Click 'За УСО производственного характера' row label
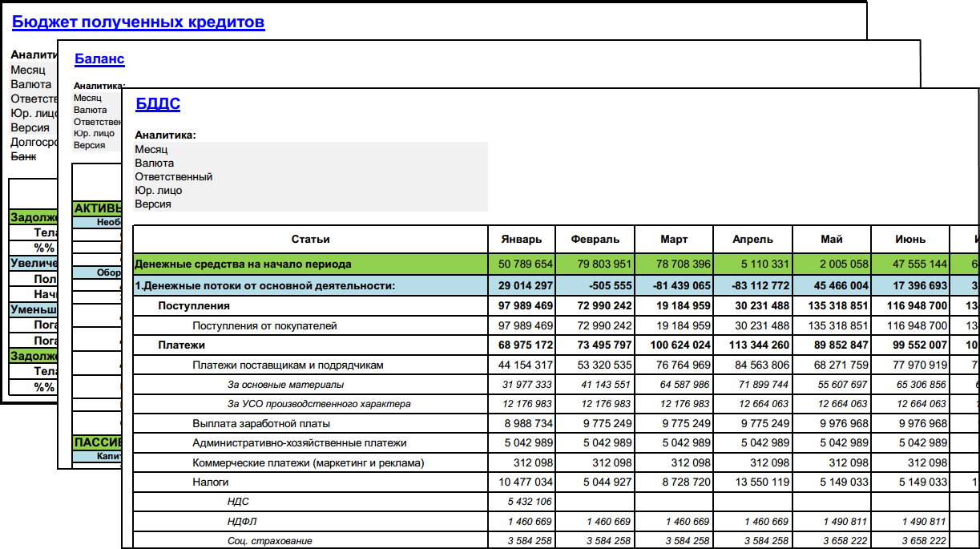Viewport: 980px width, 549px height. (319, 404)
